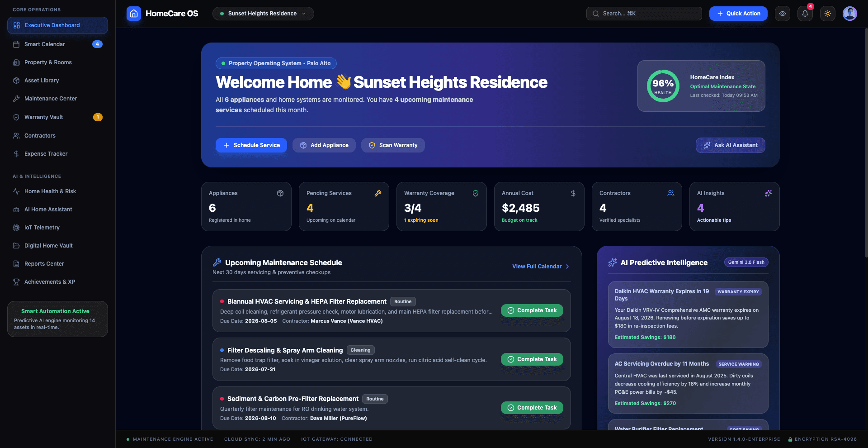Click the Warranty Coverage shield icon

476,193
